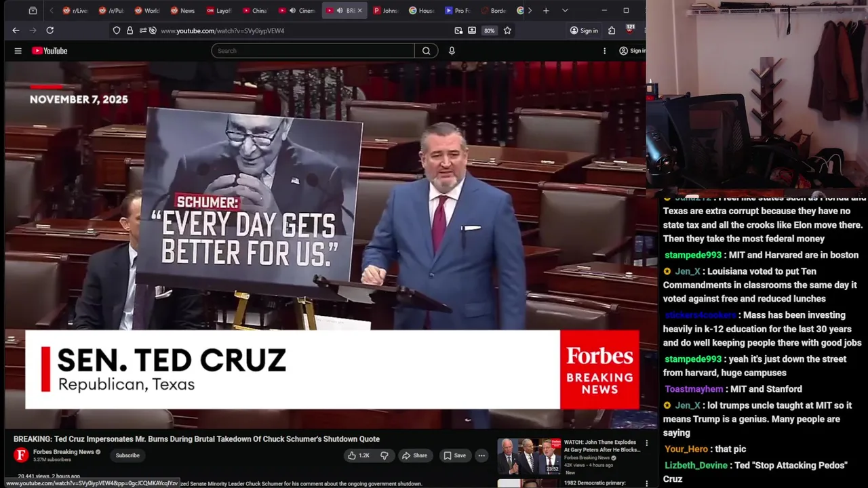868x488 pixels.
Task: Reload the page
Action: click(50, 30)
